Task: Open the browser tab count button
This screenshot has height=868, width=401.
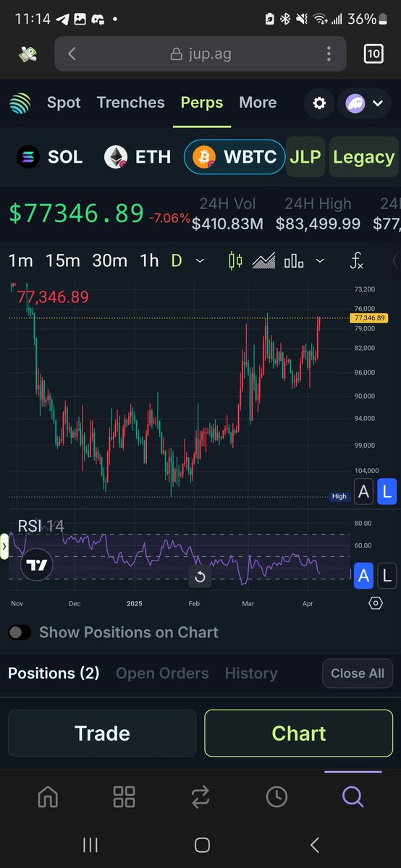Action: tap(373, 54)
